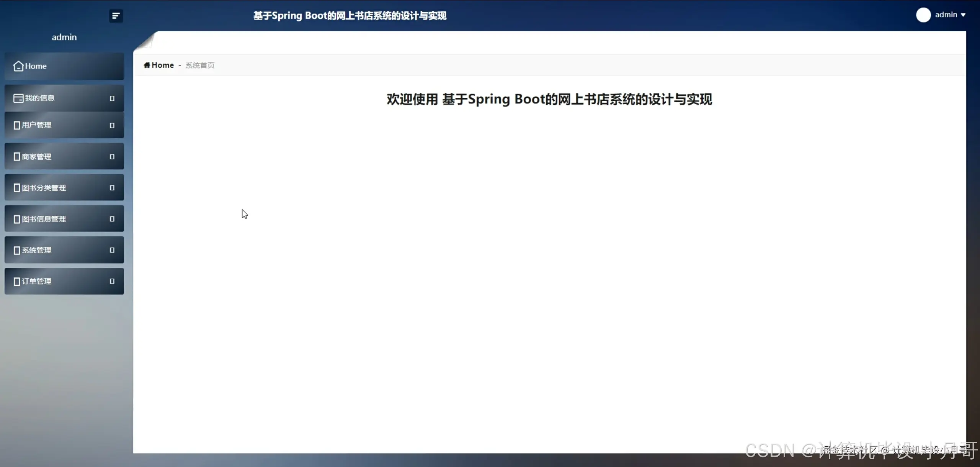The height and width of the screenshot is (467, 980).
Task: Toggle the sidebar collapse hamburger icon
Action: [x=116, y=16]
